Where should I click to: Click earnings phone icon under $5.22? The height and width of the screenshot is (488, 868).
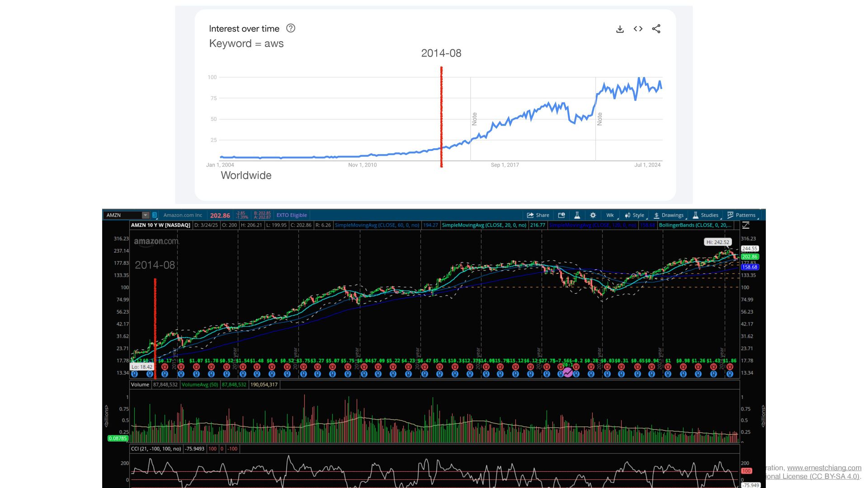click(393, 367)
